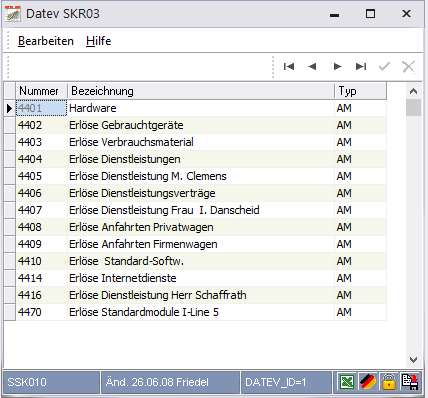This screenshot has width=428, height=398.
Task: Select Erlöse Verbrauchsmaterial cell
Action: coord(201,142)
